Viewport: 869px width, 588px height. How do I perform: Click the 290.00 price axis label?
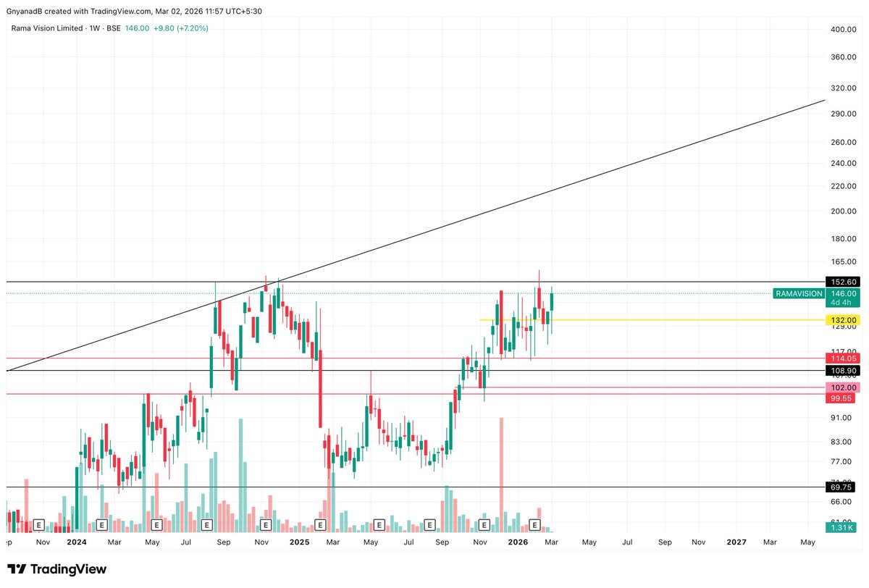843,114
